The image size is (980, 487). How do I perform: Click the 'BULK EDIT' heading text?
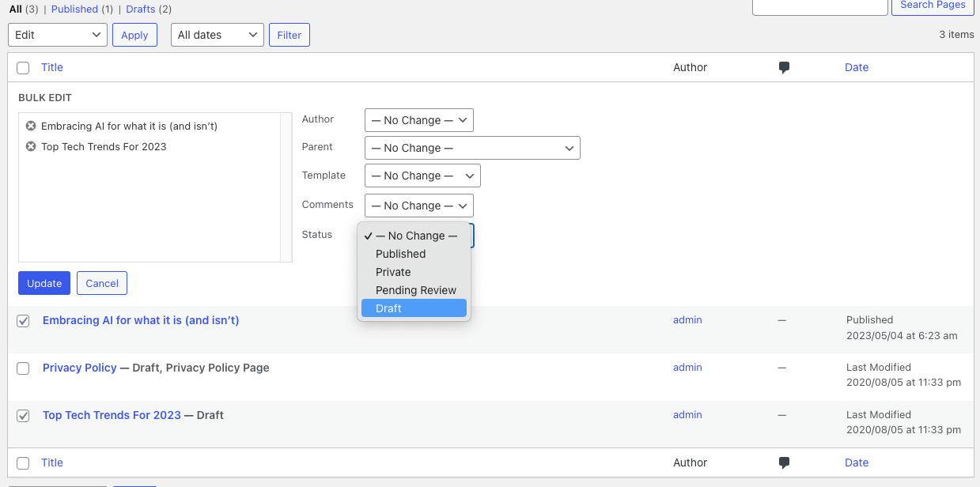tap(45, 98)
